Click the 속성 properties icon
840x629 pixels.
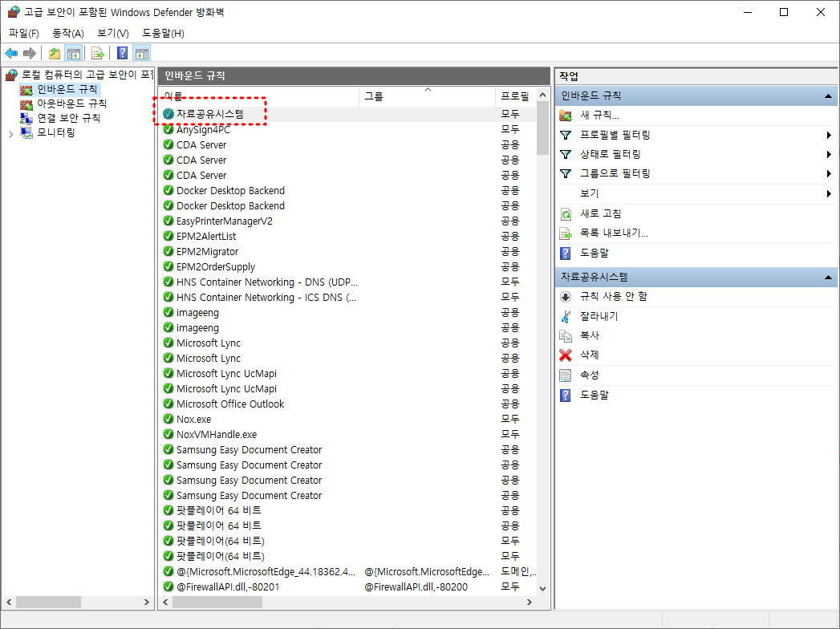[x=565, y=375]
